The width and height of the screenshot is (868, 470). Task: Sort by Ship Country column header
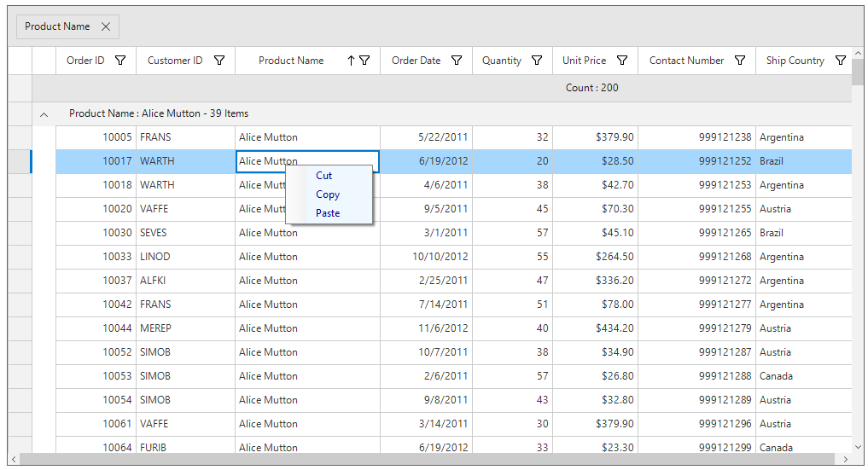coord(795,61)
